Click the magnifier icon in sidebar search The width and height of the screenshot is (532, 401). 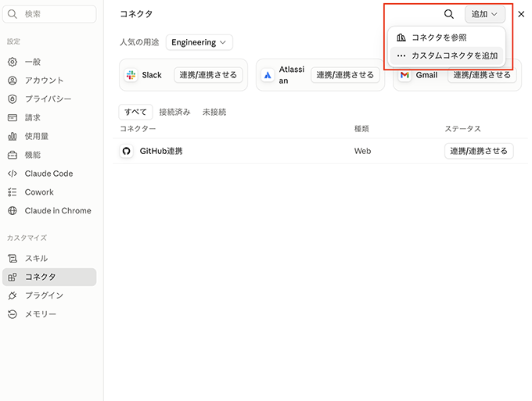13,14
